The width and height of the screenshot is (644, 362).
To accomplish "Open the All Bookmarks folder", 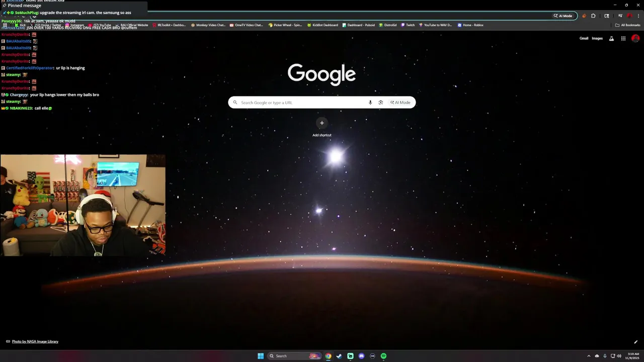I will tap(627, 25).
